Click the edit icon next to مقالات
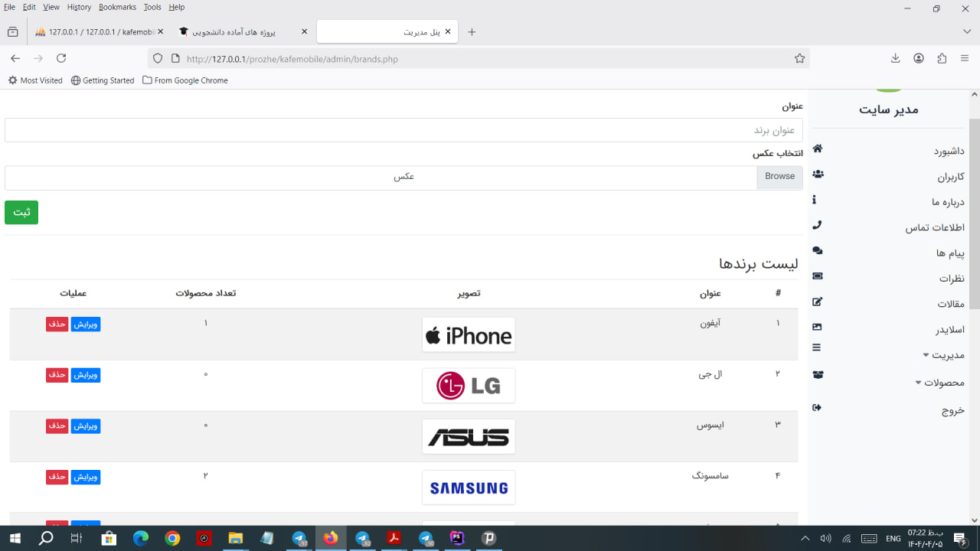 point(817,302)
